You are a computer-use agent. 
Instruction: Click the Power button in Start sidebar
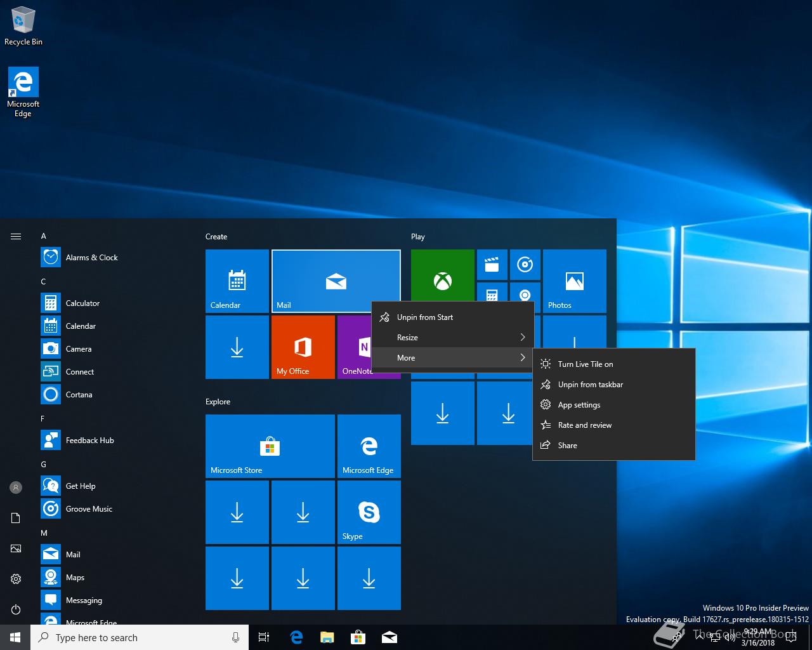(16, 609)
